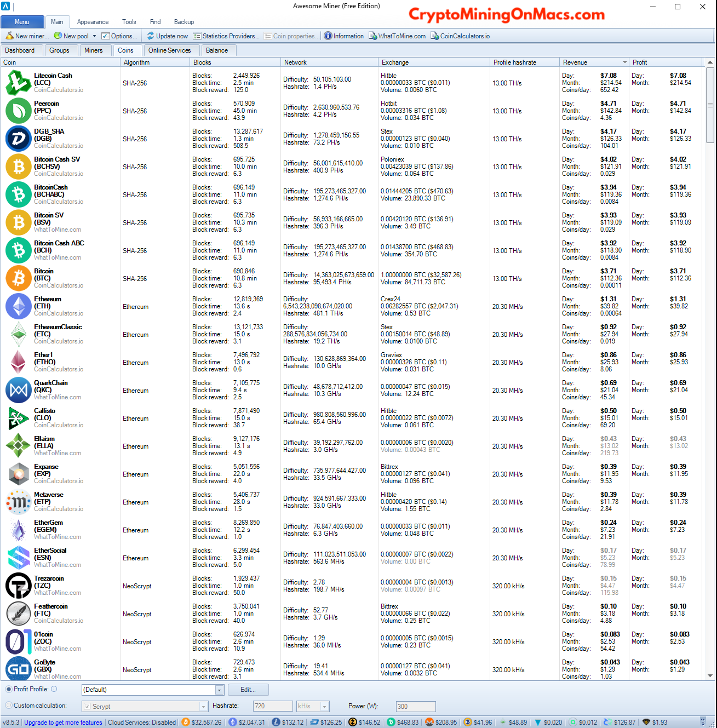Viewport: 717px width, 728px height.
Task: Click the Monero $208.95 status bar icon
Action: [429, 722]
